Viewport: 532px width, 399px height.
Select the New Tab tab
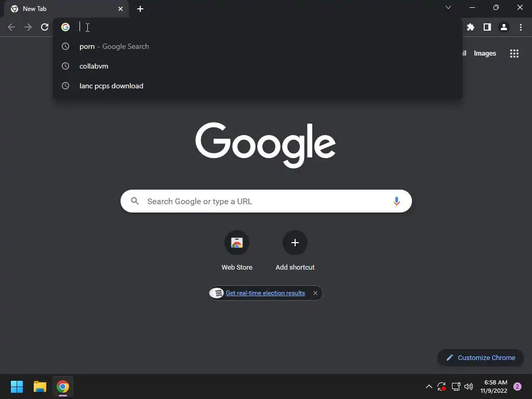[x=66, y=9]
